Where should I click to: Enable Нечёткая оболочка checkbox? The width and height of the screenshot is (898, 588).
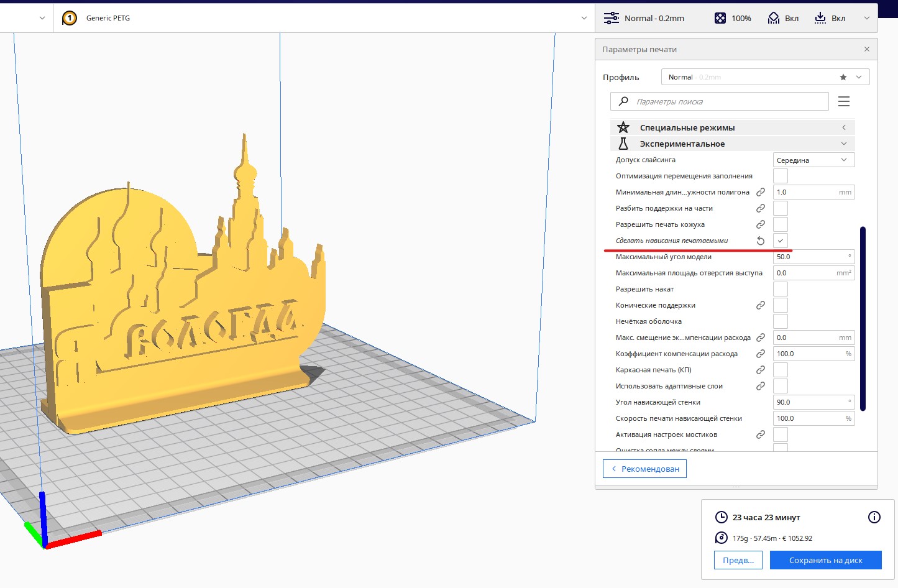(x=780, y=321)
